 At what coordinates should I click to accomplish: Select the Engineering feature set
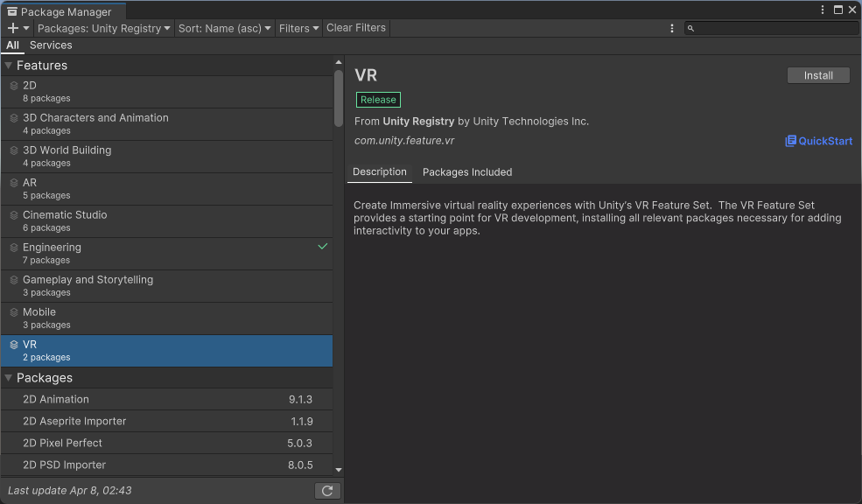coord(166,254)
